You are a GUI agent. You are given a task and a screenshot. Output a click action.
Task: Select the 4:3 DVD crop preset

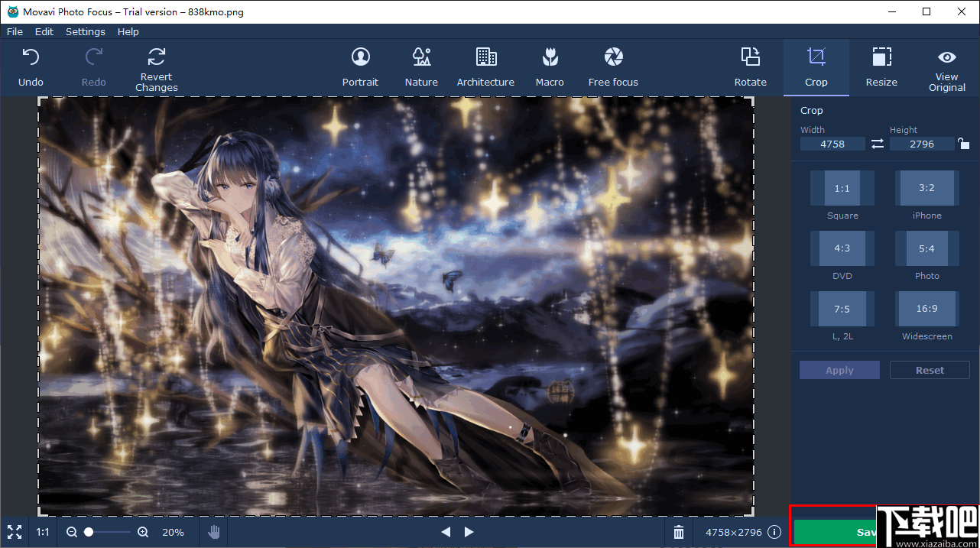tap(842, 248)
